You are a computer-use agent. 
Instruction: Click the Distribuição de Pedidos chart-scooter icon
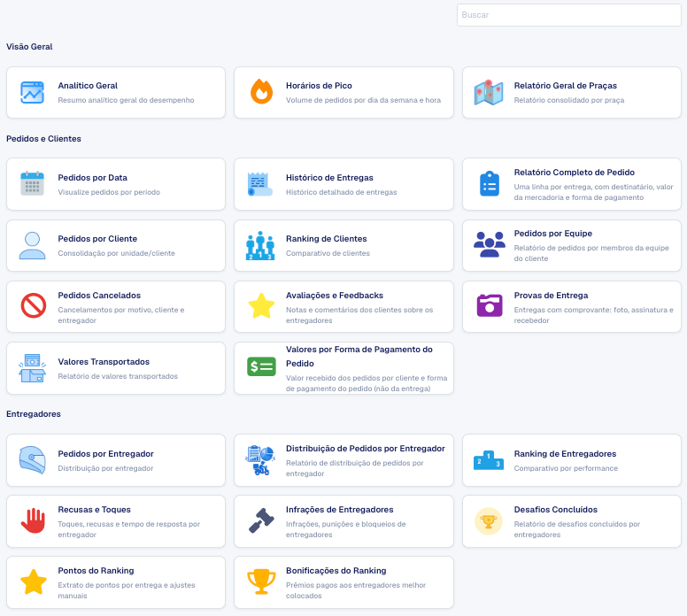click(x=260, y=460)
